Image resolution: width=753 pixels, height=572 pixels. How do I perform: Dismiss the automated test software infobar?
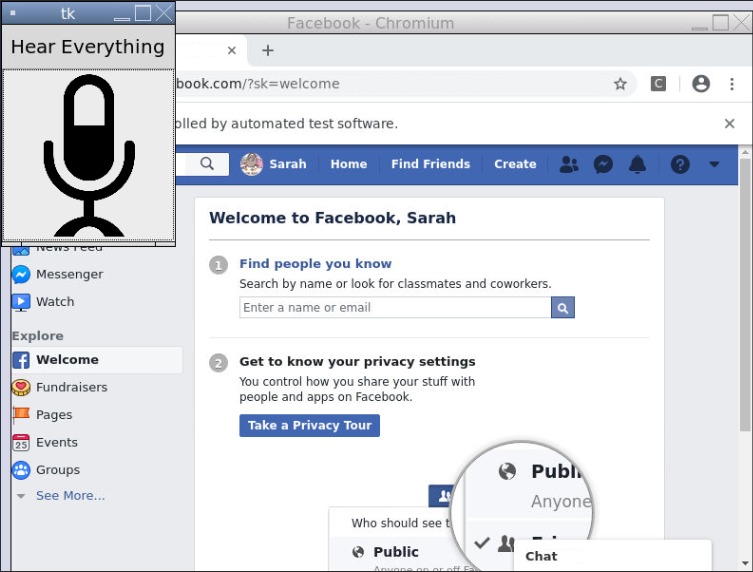pos(729,124)
